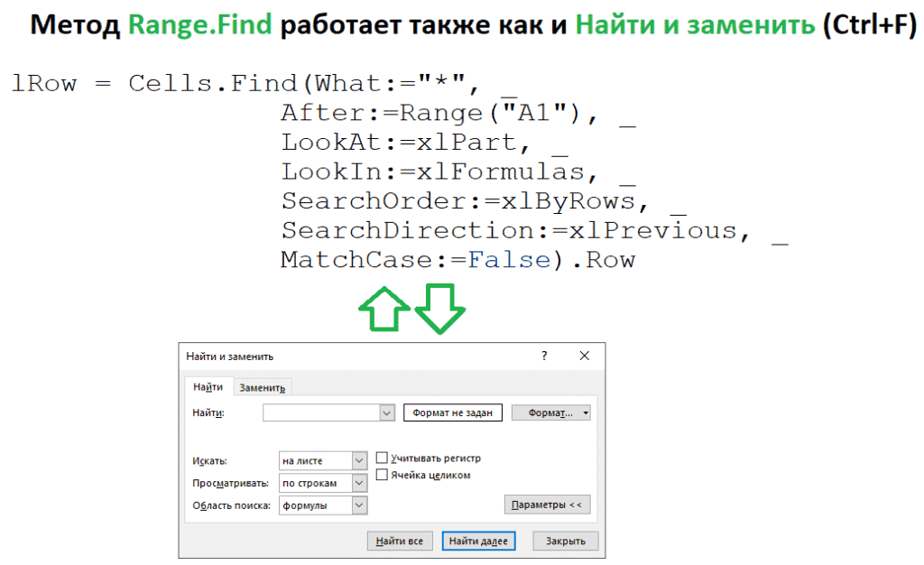This screenshot has height=565, width=924.
Task: Click the Найти все button
Action: (400, 541)
